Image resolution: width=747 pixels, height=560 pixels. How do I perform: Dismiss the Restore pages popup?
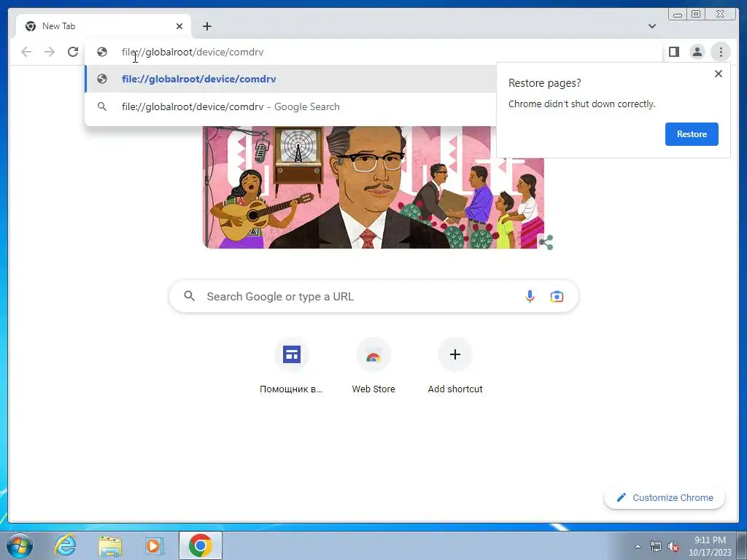pos(719,74)
